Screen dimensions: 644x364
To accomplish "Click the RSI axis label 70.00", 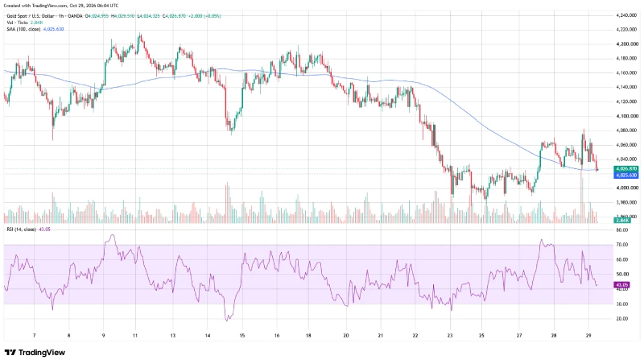I will pos(622,245).
